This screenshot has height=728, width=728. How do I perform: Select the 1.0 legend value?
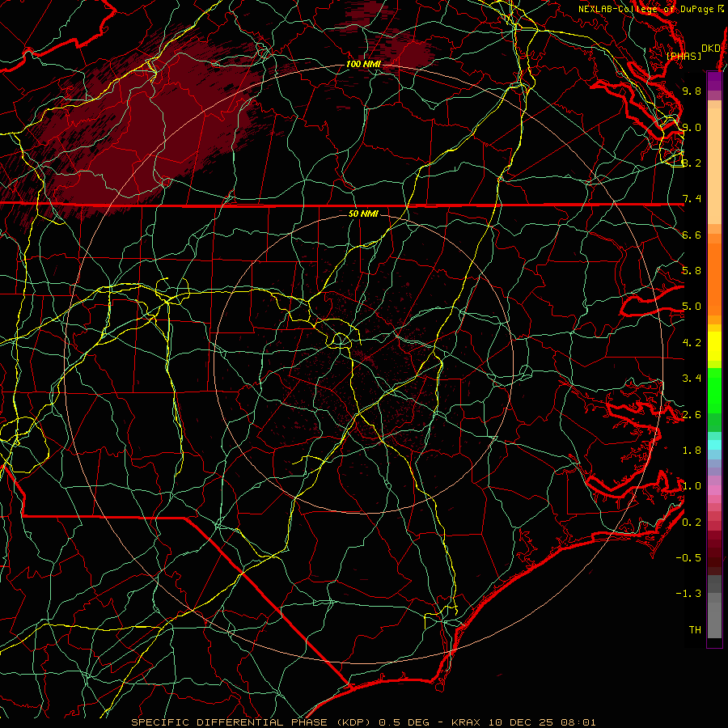pos(692,486)
